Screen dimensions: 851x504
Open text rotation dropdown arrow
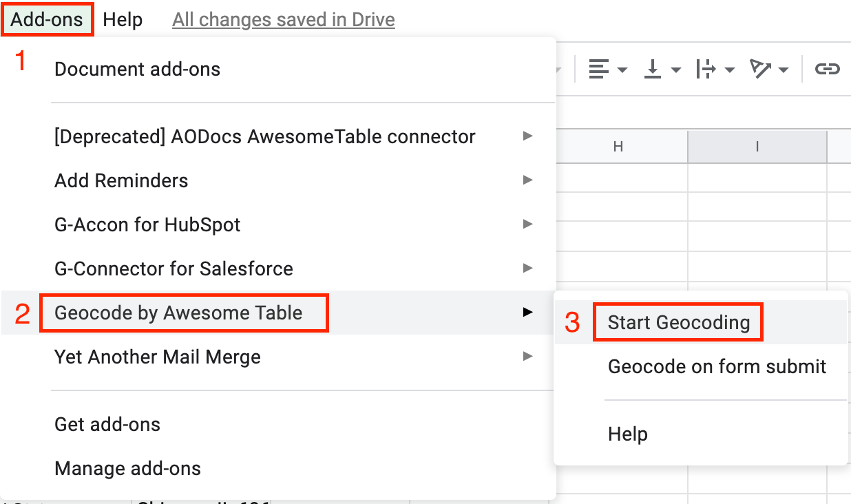(x=784, y=70)
